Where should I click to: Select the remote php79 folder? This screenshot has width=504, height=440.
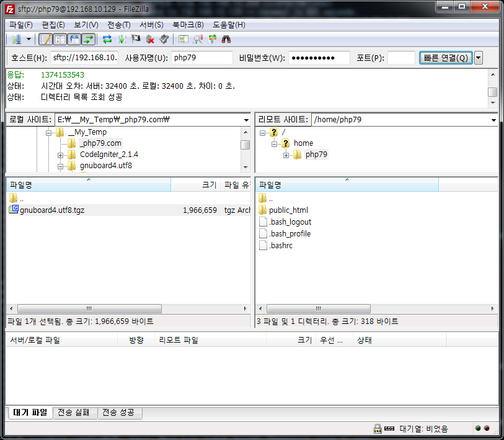pos(316,155)
